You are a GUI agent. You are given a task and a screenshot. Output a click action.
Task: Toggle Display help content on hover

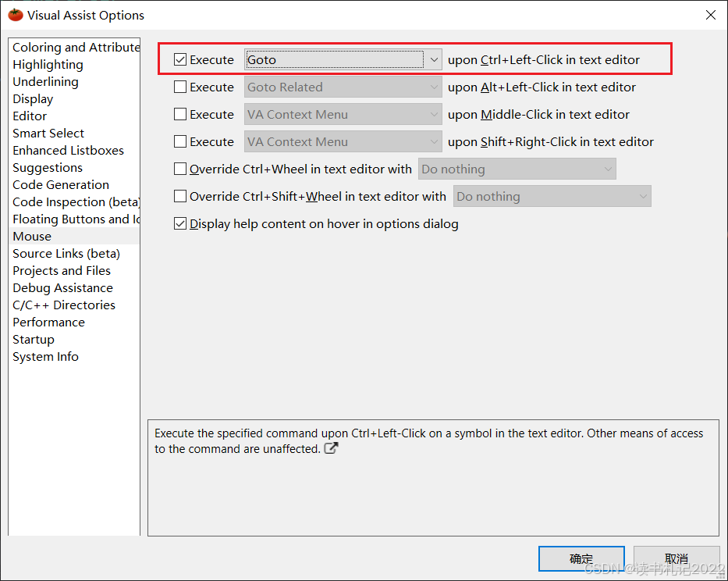pos(180,223)
